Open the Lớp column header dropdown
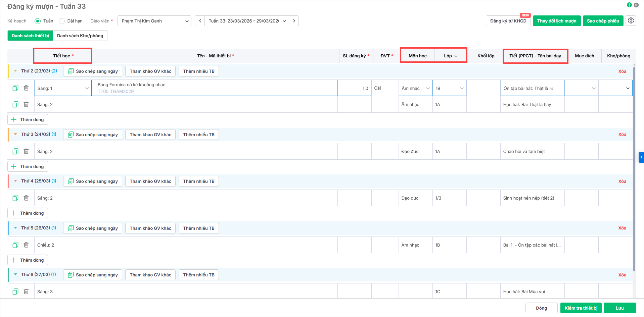 [456, 56]
